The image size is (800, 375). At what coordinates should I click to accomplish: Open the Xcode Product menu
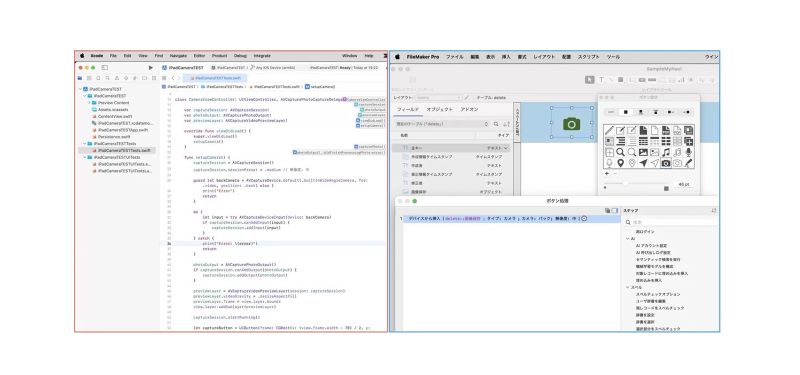(x=219, y=56)
